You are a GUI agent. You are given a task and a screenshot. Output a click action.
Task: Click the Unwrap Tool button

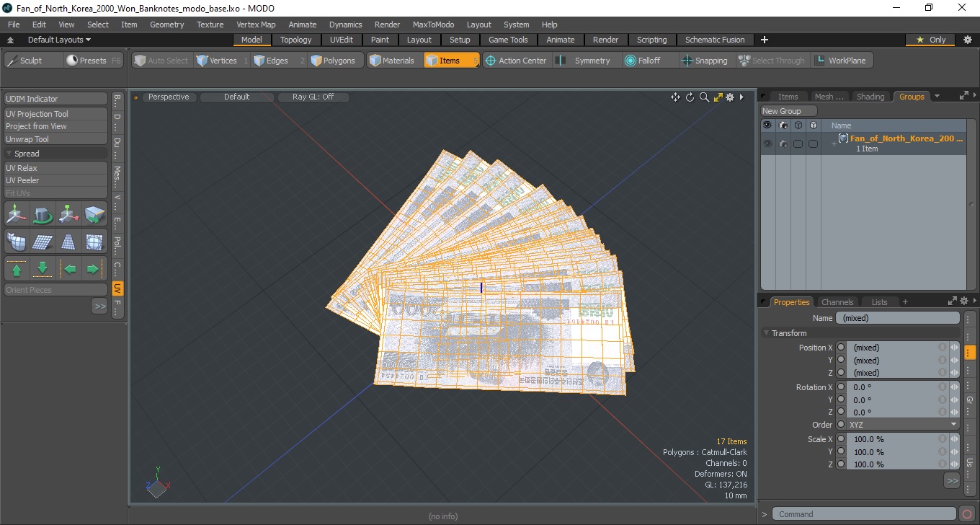(56, 139)
